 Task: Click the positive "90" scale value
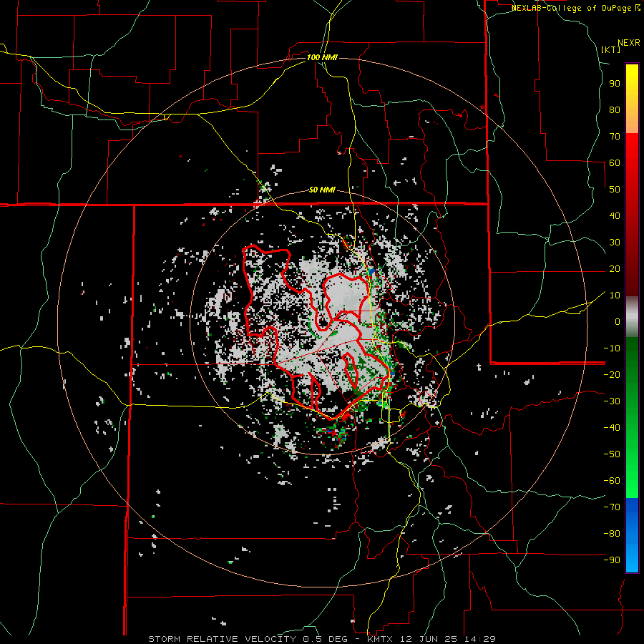(615, 84)
